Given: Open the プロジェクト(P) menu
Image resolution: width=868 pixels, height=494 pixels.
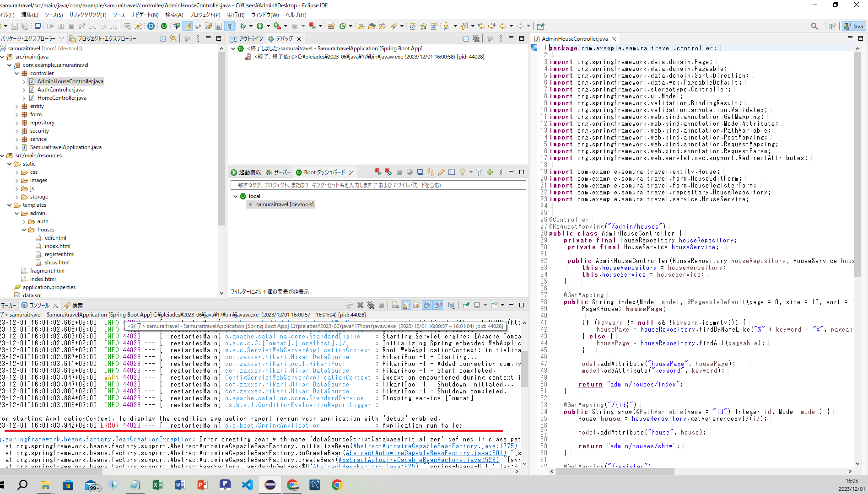Looking at the screenshot, I should 205,15.
